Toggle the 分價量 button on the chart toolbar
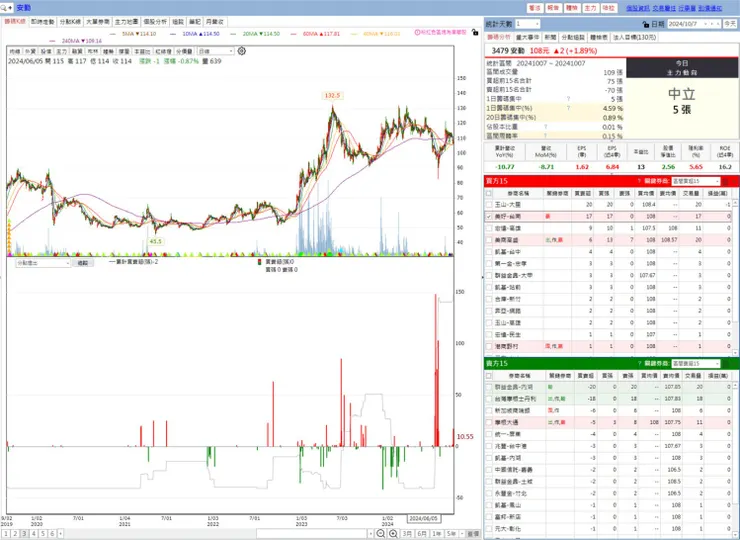 tap(184, 51)
